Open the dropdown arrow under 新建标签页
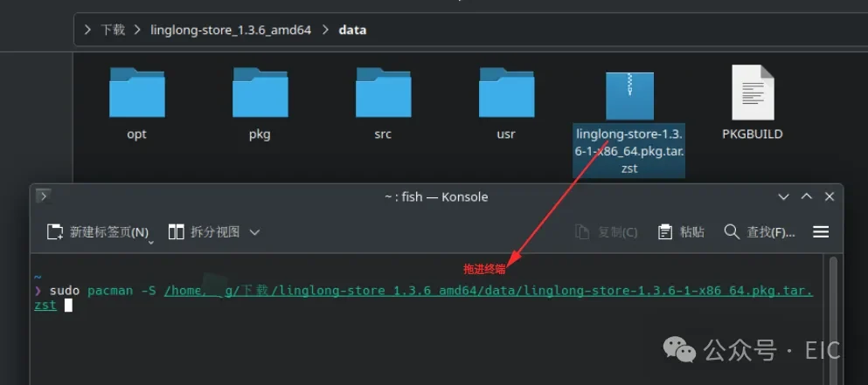This screenshot has height=385, width=868. click(x=151, y=242)
